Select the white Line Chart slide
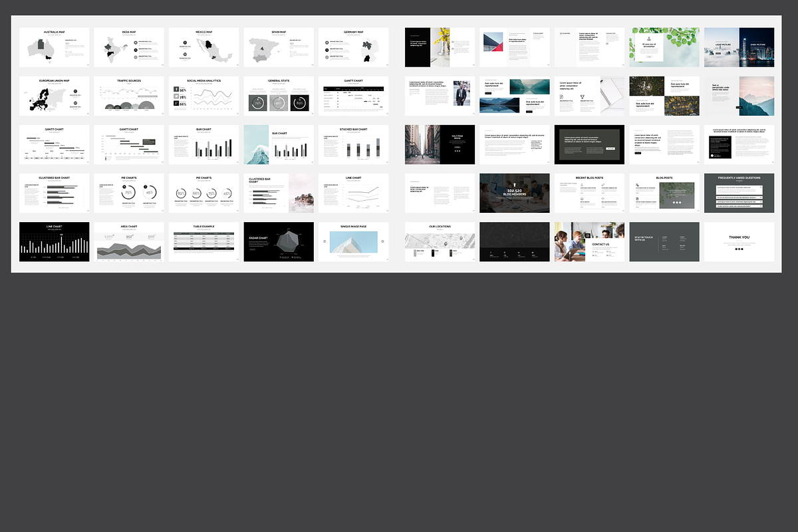Viewport: 798px width, 532px height. pos(354,193)
